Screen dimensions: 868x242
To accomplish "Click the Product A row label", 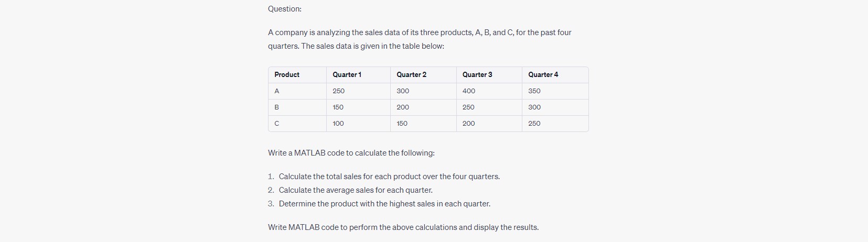I will point(277,91).
